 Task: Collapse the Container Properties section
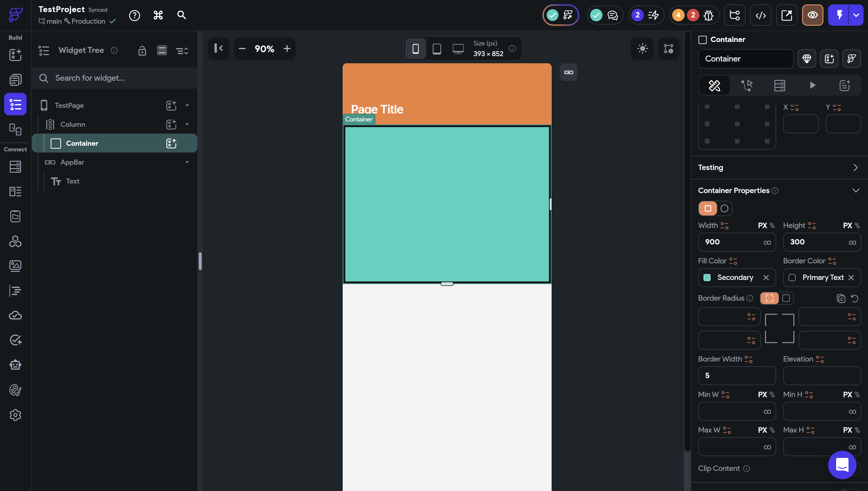click(855, 191)
